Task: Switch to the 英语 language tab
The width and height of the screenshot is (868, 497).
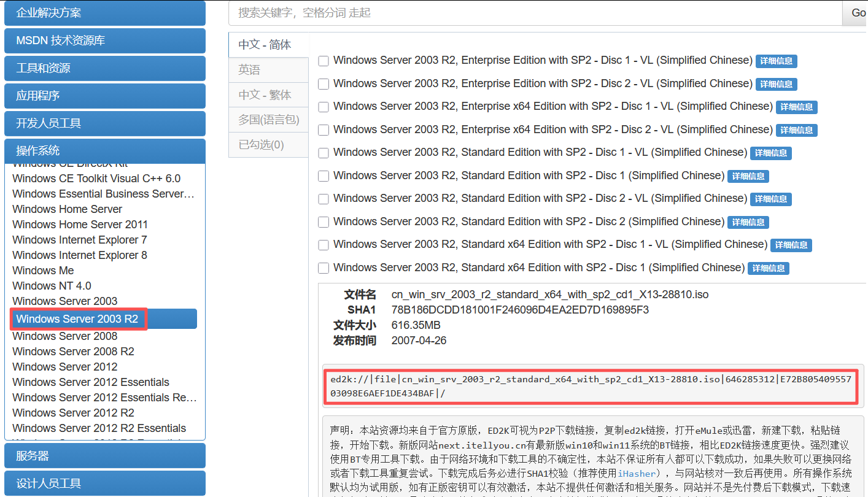Action: click(x=268, y=70)
